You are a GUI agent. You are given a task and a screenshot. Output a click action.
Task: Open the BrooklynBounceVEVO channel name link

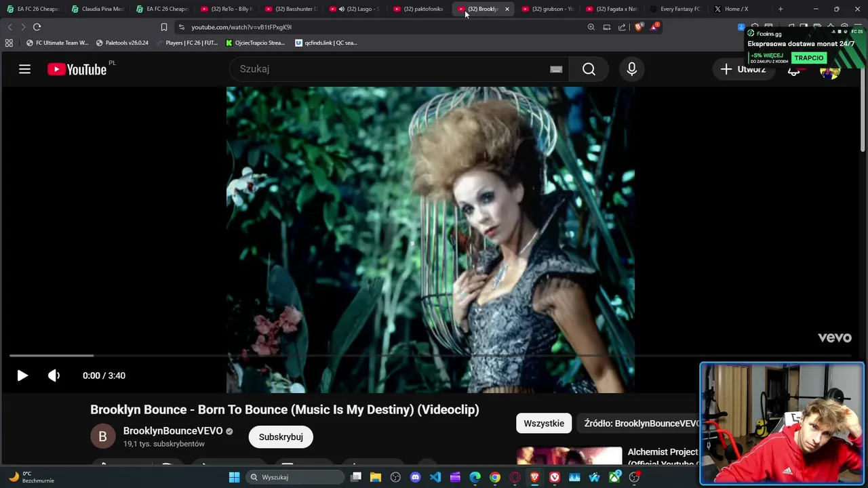click(x=173, y=431)
